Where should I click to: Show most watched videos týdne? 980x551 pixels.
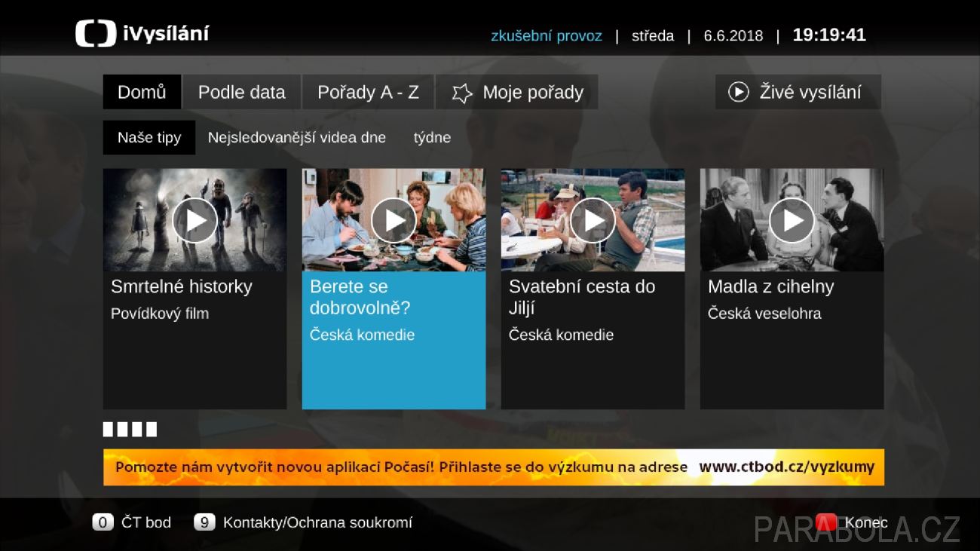[x=432, y=137]
